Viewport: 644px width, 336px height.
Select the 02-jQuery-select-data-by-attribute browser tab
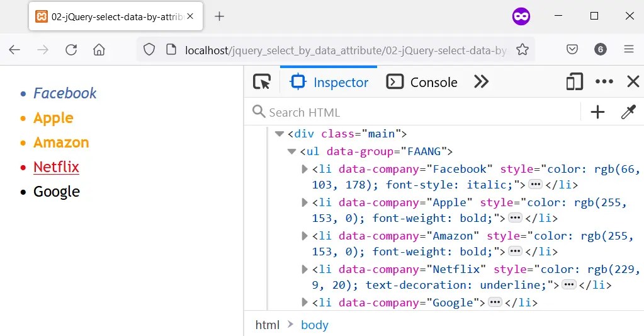[x=116, y=16]
